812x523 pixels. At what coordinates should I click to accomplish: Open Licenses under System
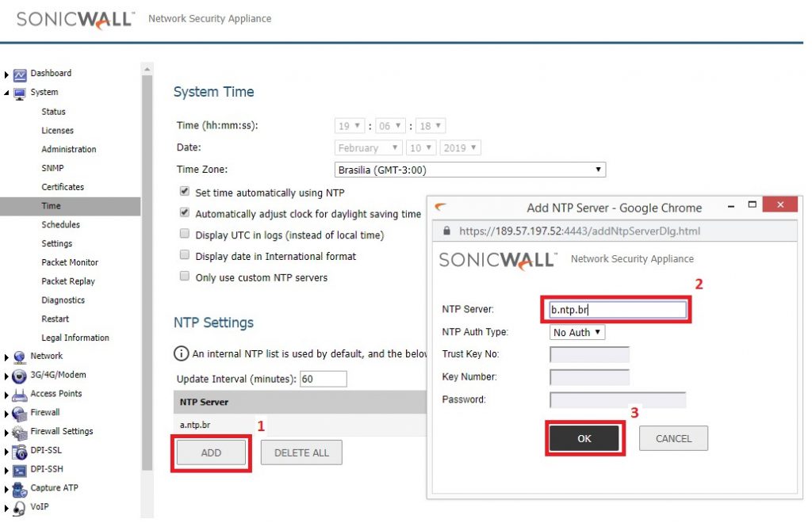[57, 131]
